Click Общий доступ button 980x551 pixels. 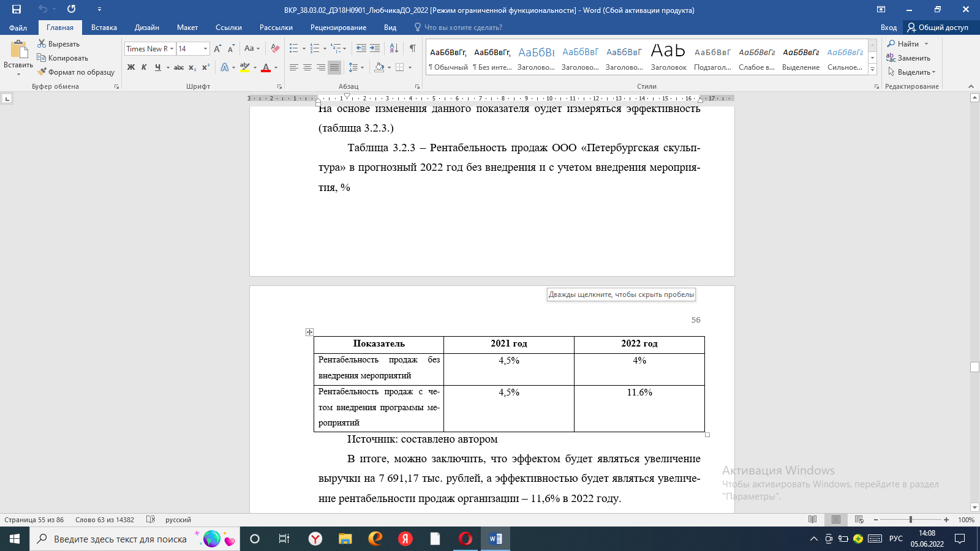click(938, 28)
